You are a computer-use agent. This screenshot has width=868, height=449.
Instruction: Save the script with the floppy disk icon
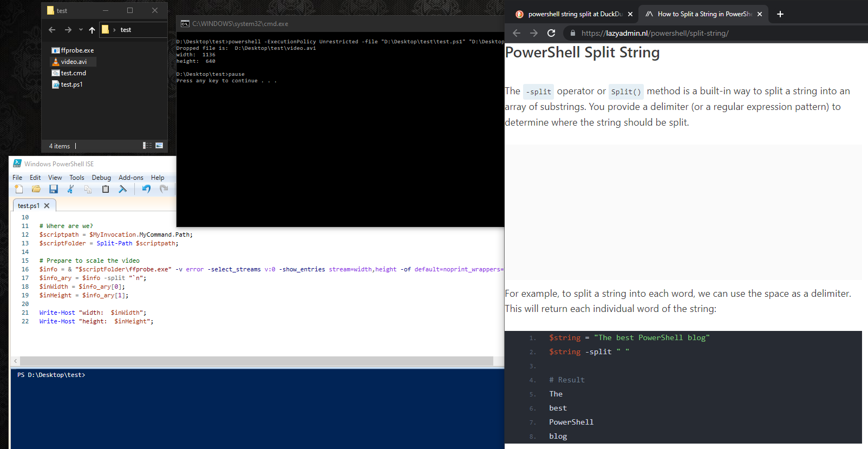pyautogui.click(x=53, y=189)
